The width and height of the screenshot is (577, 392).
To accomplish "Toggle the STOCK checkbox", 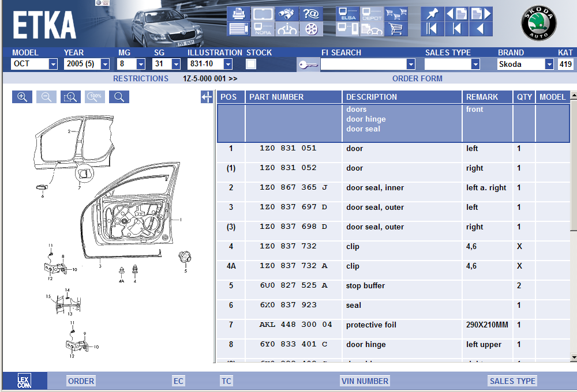I will (x=251, y=64).
